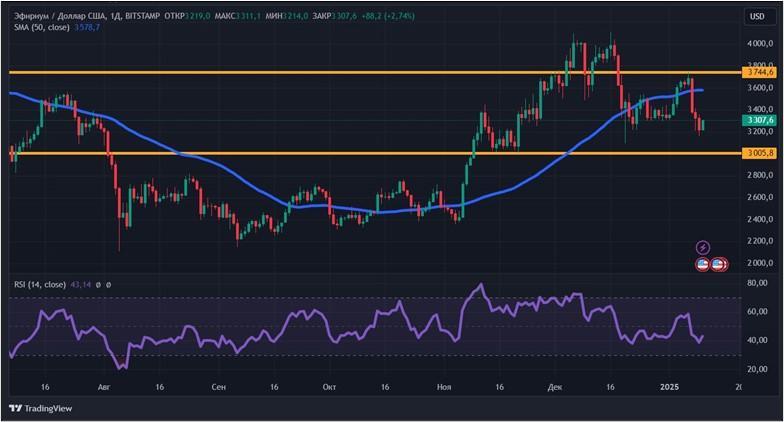Click the orange 3005,8 price level label
This screenshot has width=784, height=422.
click(x=759, y=153)
